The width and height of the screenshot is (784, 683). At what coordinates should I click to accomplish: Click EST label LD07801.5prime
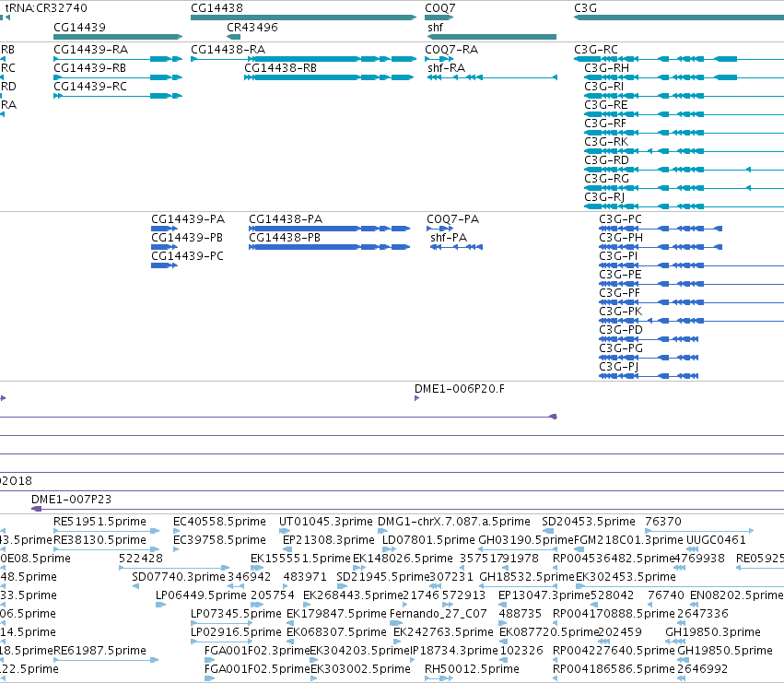click(x=428, y=540)
